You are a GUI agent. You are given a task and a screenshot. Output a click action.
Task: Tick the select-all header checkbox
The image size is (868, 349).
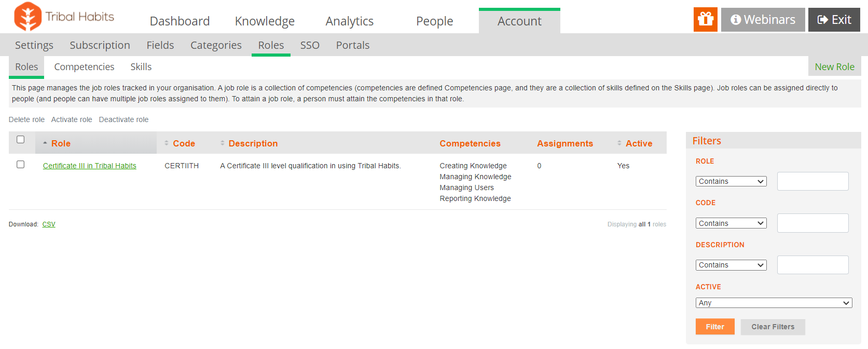(21, 139)
